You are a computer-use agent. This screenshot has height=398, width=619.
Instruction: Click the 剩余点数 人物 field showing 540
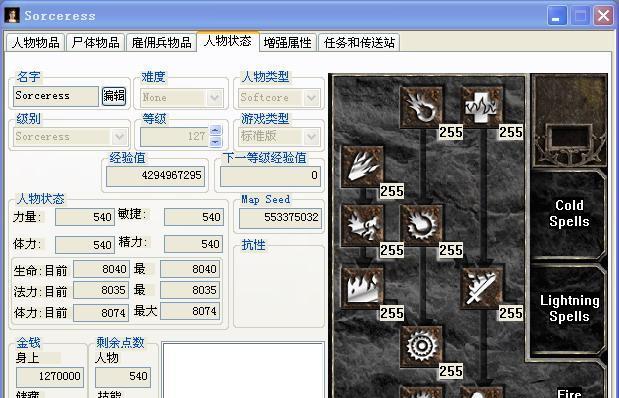[x=123, y=377]
